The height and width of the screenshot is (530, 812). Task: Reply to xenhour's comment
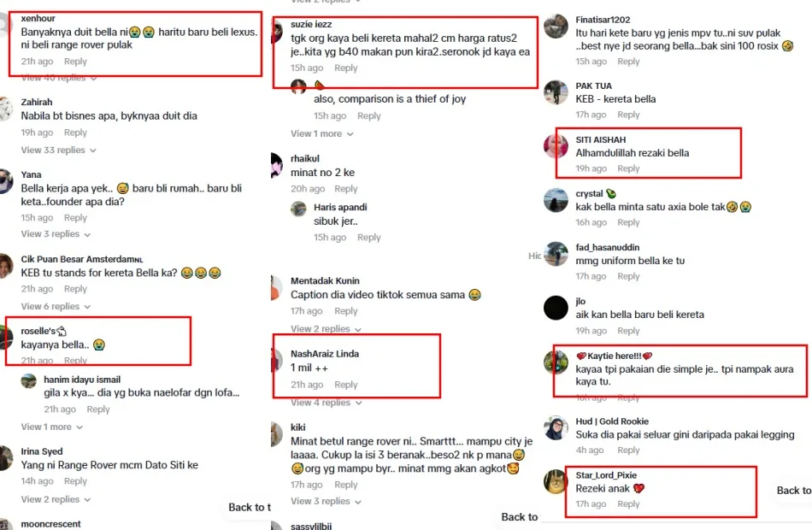pos(75,62)
